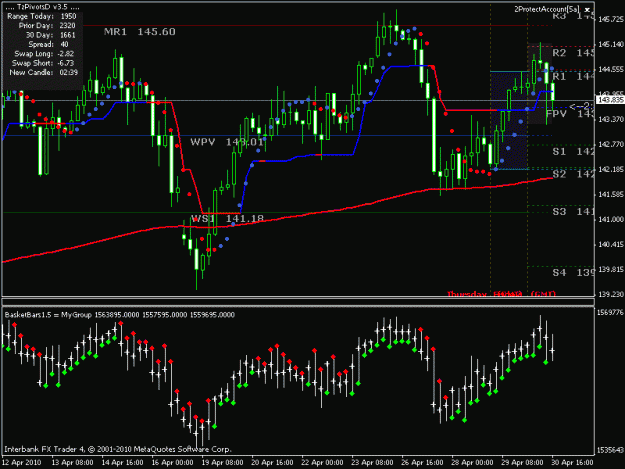Screen dimensions: 625x469
Task: Select the 144.555 price scale value
Action: pos(610,69)
